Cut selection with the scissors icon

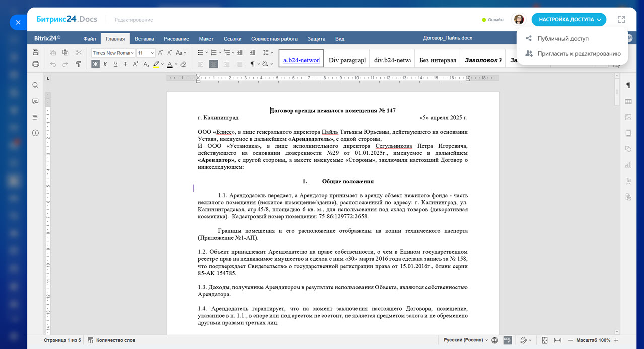coord(79,52)
